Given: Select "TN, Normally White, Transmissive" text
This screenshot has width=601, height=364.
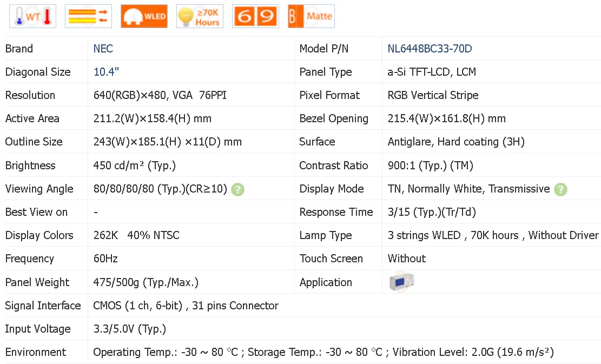Looking at the screenshot, I should click(x=469, y=189).
